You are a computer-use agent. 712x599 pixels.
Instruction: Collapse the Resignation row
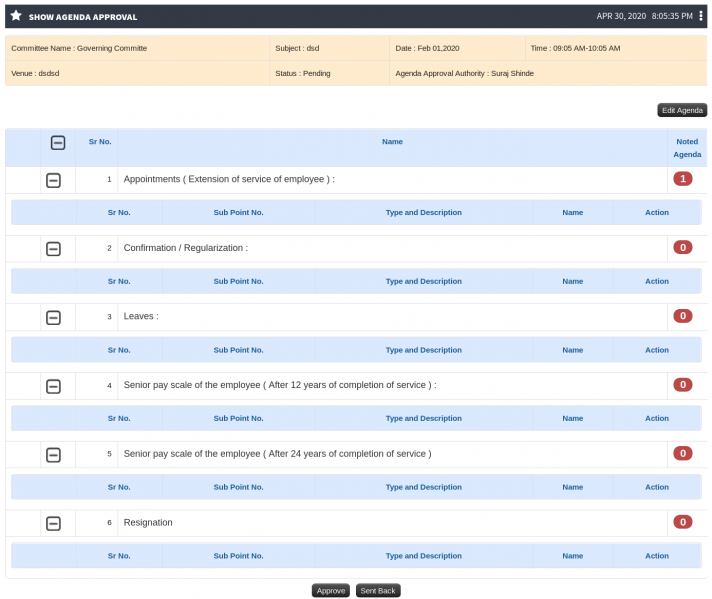[x=53, y=523]
